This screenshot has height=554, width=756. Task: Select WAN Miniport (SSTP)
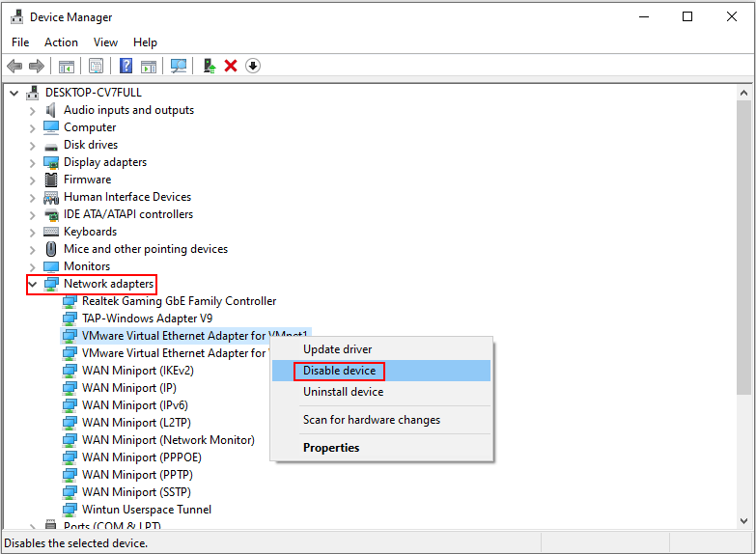[136, 492]
